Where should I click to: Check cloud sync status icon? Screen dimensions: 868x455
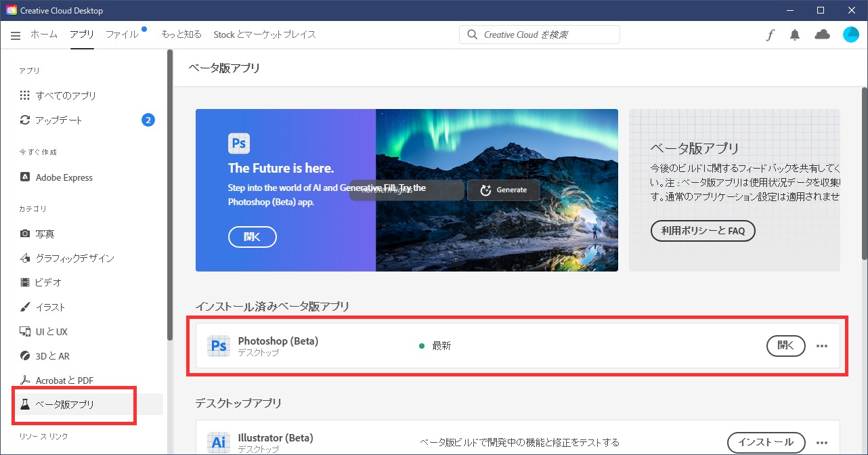pos(823,35)
